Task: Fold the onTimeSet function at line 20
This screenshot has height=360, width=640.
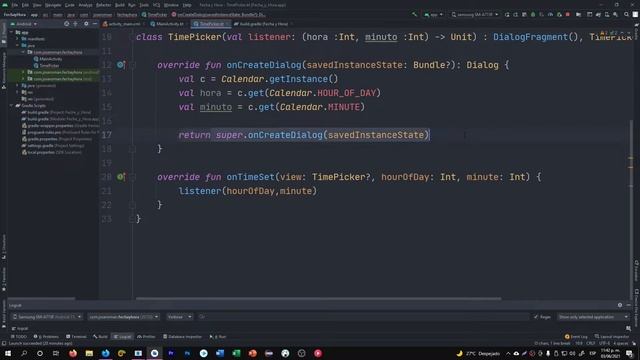Action: (132, 177)
